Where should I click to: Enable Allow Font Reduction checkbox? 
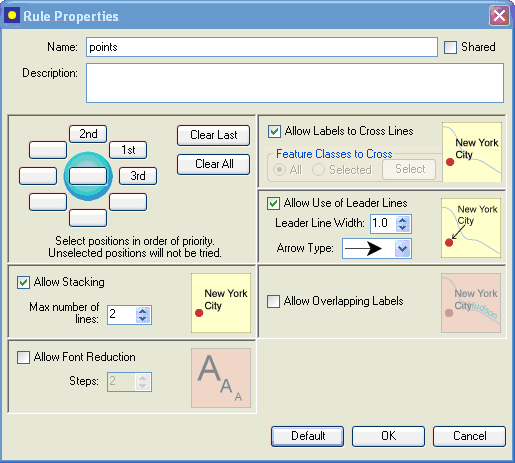point(23,357)
